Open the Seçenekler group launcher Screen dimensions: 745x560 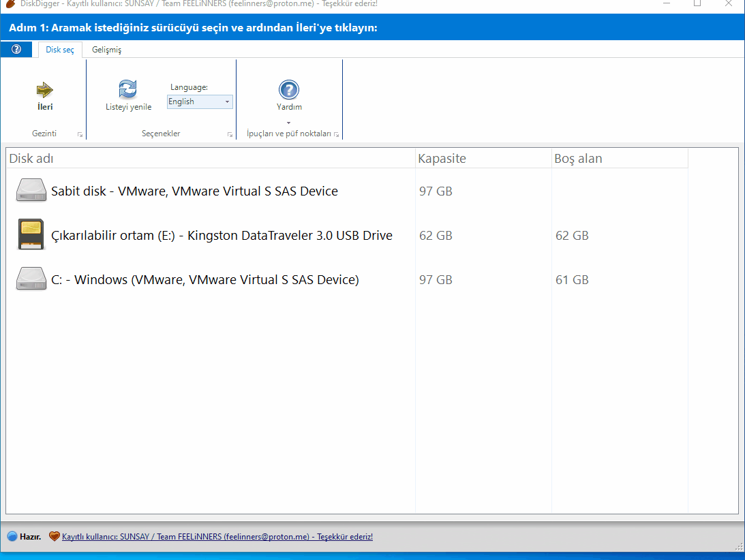[x=230, y=135]
